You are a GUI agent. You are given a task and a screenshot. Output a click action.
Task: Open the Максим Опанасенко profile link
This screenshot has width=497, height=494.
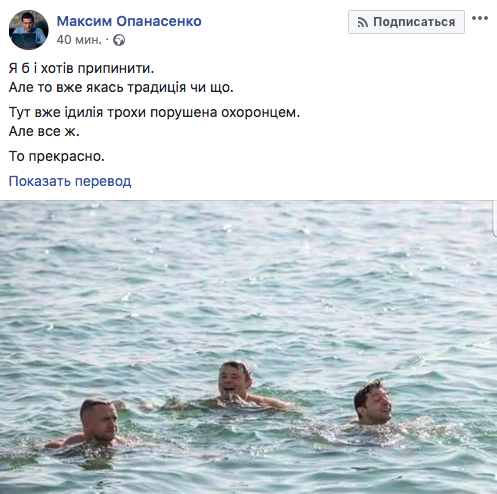coord(129,21)
